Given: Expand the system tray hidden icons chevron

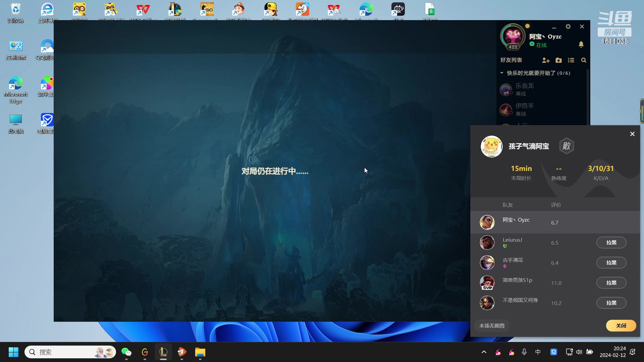Looking at the screenshot, I should click(x=484, y=352).
